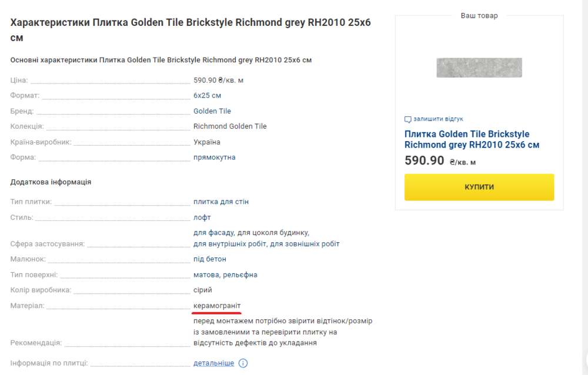588x375 pixels.
Task: Click the info icon beside детальніше
Action: click(243, 363)
